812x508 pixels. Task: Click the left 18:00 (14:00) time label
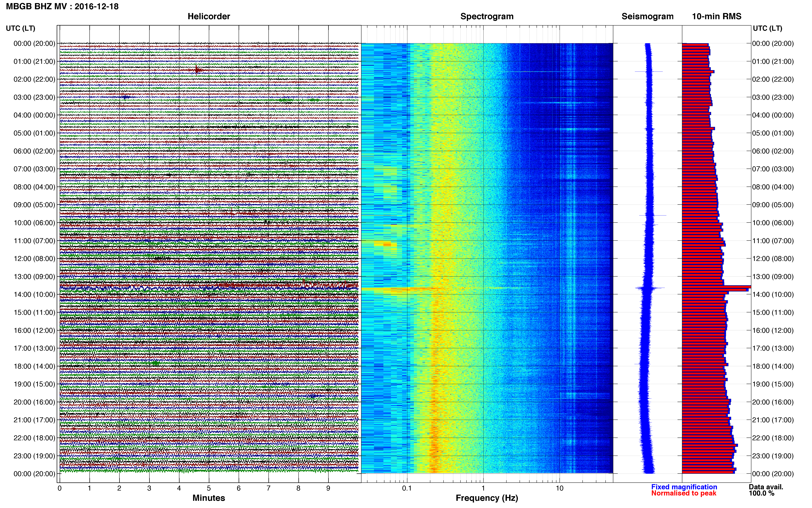[34, 366]
